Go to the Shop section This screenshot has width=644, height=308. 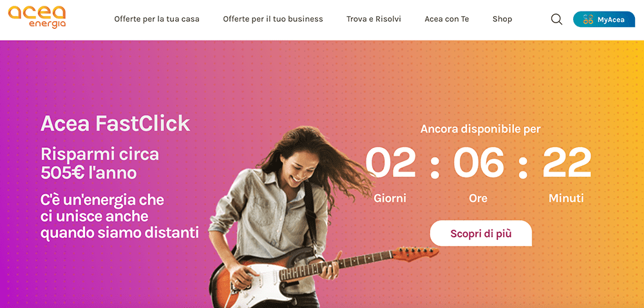[502, 19]
